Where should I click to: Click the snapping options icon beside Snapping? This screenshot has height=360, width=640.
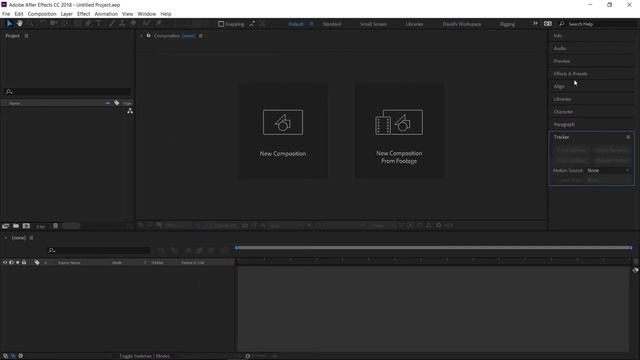[252, 24]
